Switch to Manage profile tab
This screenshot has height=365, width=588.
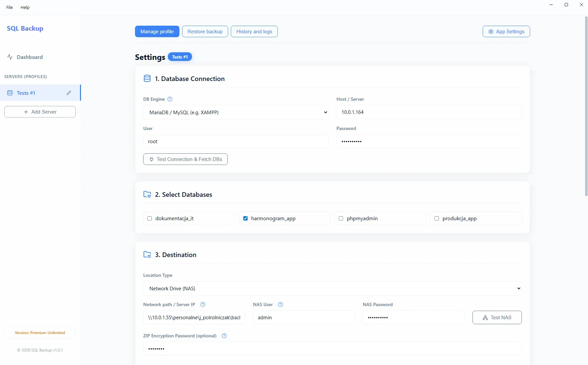(157, 32)
